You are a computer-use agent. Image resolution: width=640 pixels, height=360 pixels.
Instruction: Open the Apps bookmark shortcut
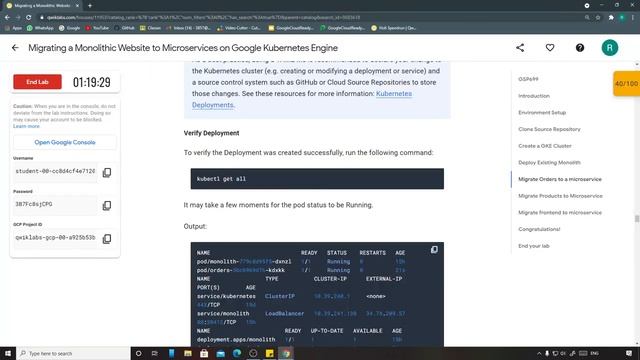pyautogui.click(x=13, y=28)
